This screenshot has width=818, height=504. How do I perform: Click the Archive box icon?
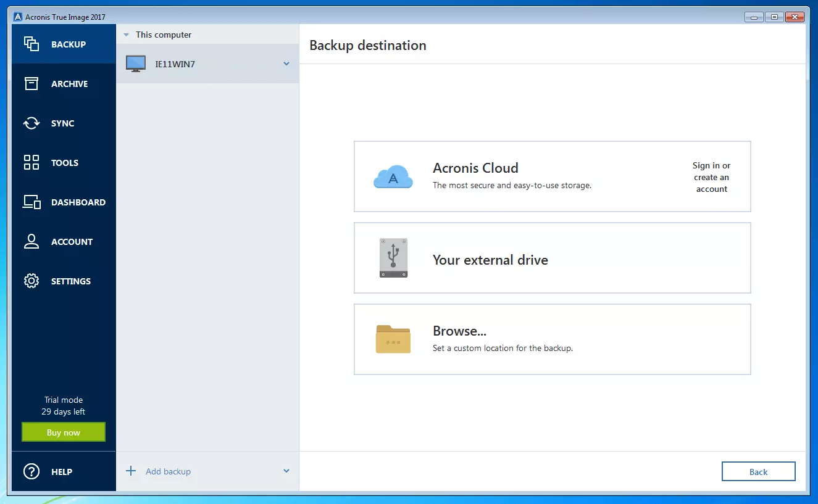pos(31,84)
